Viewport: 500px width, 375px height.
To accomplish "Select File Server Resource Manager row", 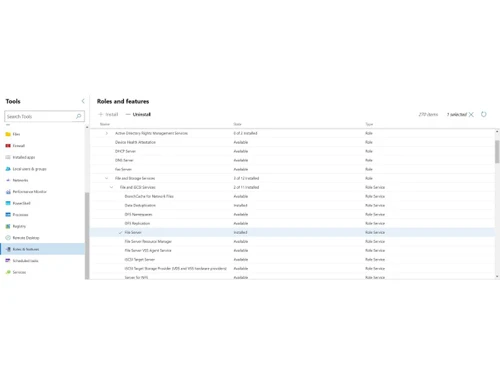I will (x=292, y=241).
